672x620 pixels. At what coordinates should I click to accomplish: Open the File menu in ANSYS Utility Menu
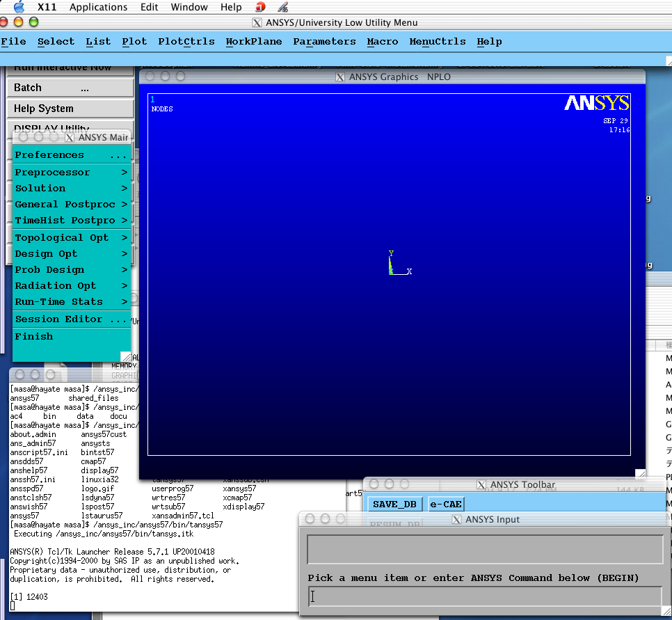point(13,42)
